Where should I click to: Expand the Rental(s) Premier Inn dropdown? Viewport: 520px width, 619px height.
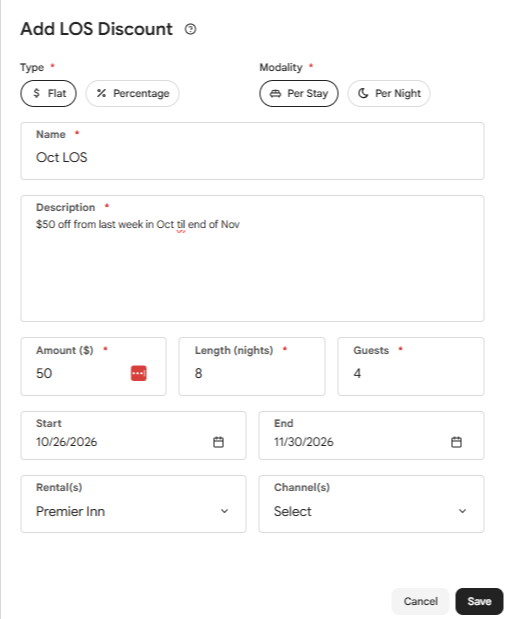[x=133, y=504]
